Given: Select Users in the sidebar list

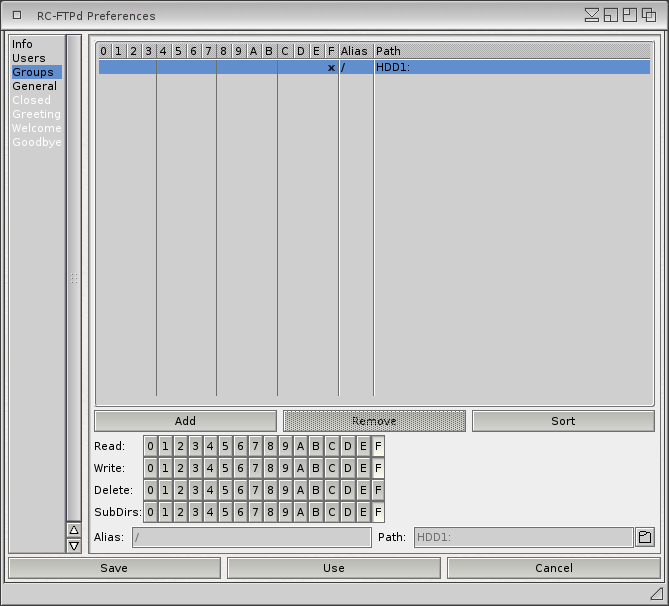Looking at the screenshot, I should click(x=29, y=58).
